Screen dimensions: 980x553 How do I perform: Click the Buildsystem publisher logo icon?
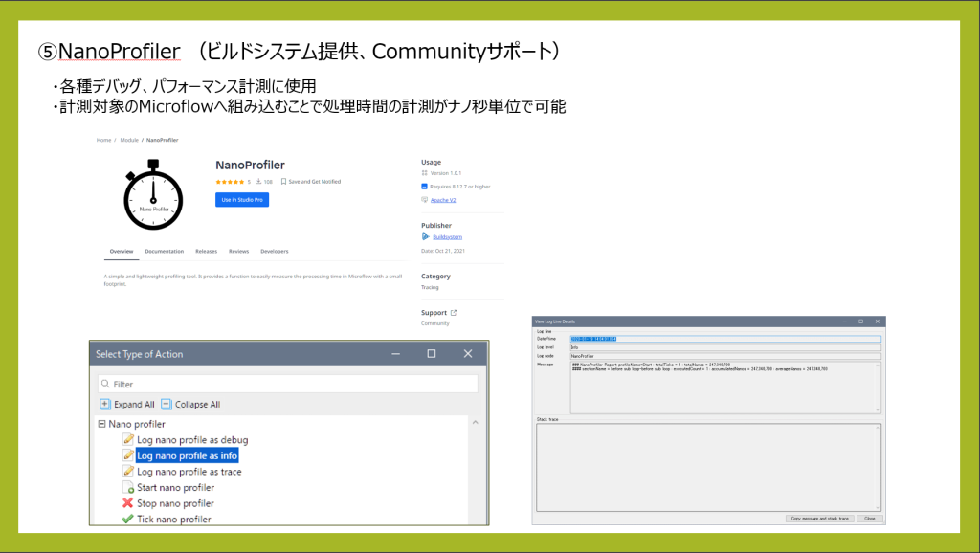(426, 236)
